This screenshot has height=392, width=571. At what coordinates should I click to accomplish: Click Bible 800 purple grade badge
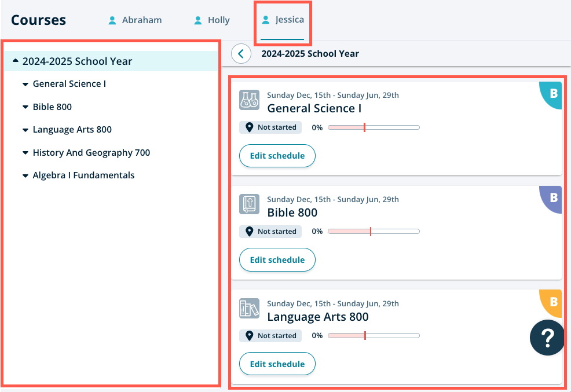553,197
